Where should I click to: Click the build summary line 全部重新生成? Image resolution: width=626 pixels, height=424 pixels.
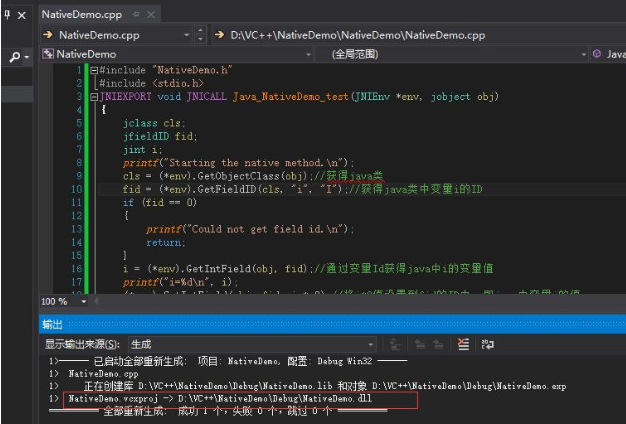tap(218, 411)
